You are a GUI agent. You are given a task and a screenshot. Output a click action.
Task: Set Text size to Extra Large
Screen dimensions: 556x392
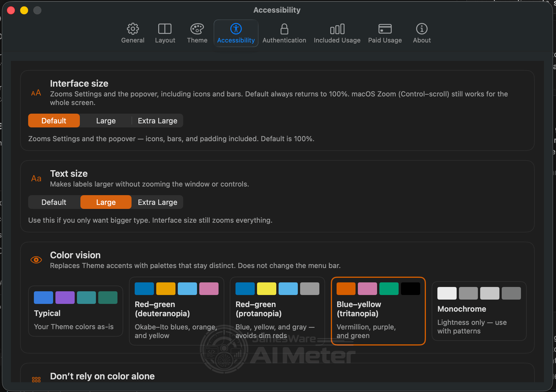click(x=158, y=202)
